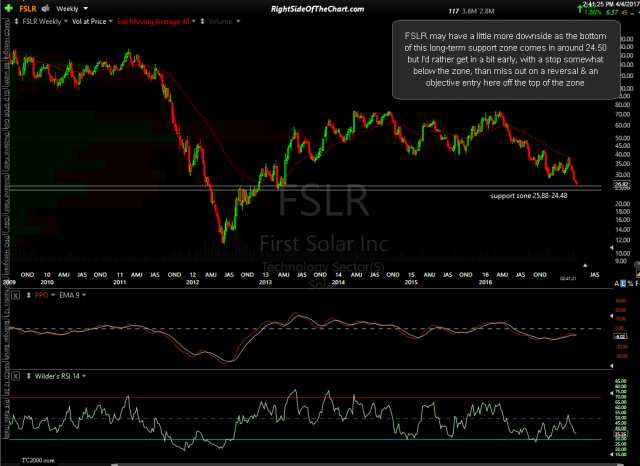Close the Wilder's RSI pane
This screenshot has height=466, width=640.
coord(15,376)
